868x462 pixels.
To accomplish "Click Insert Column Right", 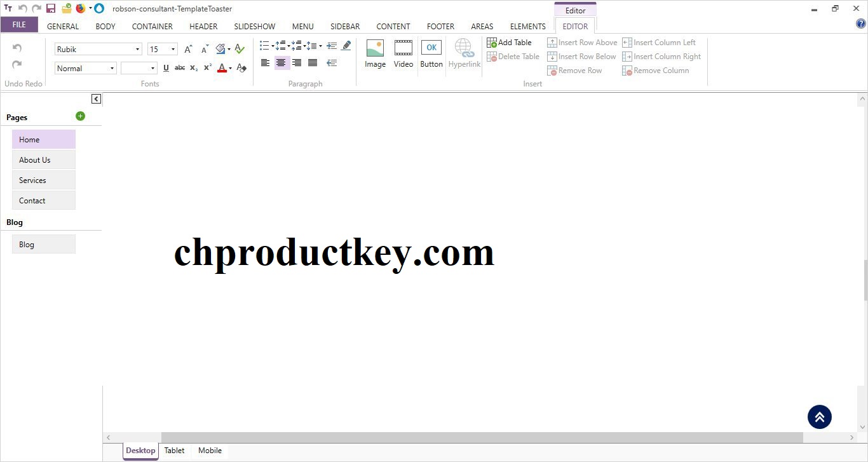I will tap(661, 57).
